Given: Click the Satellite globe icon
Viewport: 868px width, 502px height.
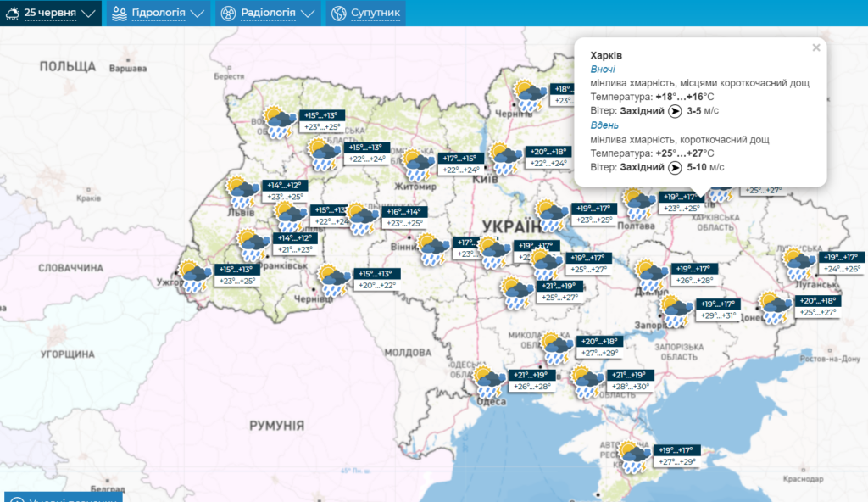Looking at the screenshot, I should [338, 14].
